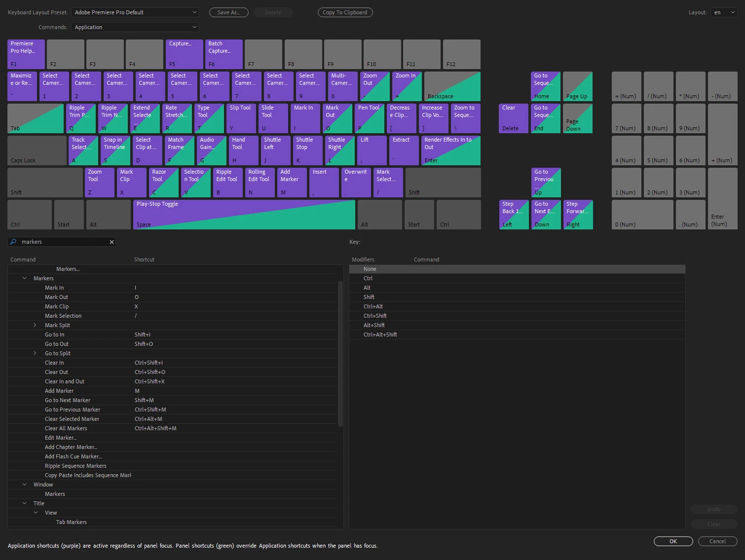This screenshot has width=745, height=560.
Task: Expand the Go to Split item
Action: click(35, 353)
